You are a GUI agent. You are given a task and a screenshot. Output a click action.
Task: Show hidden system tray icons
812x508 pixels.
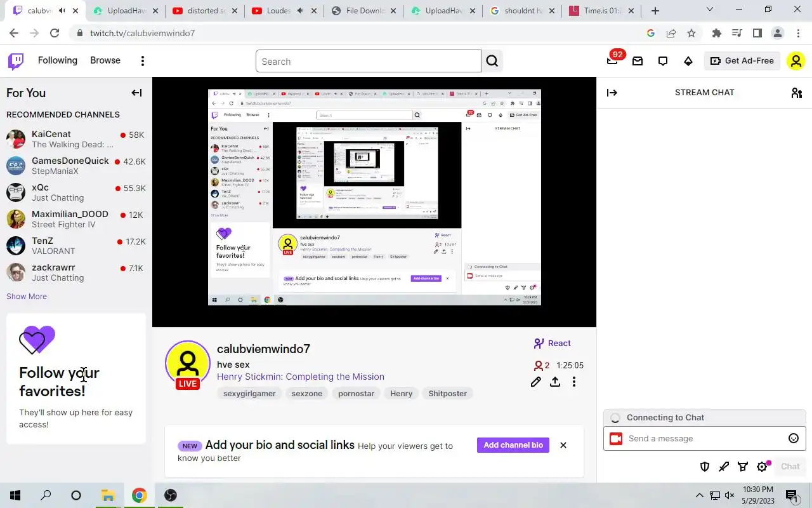700,495
